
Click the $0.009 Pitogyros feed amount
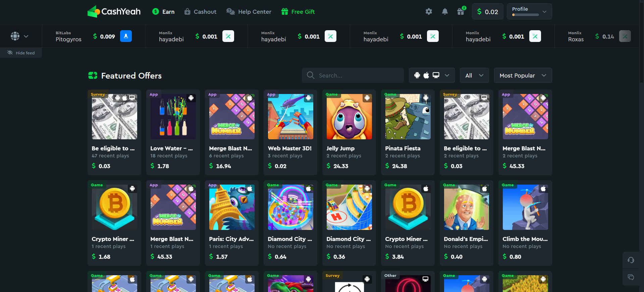point(104,36)
